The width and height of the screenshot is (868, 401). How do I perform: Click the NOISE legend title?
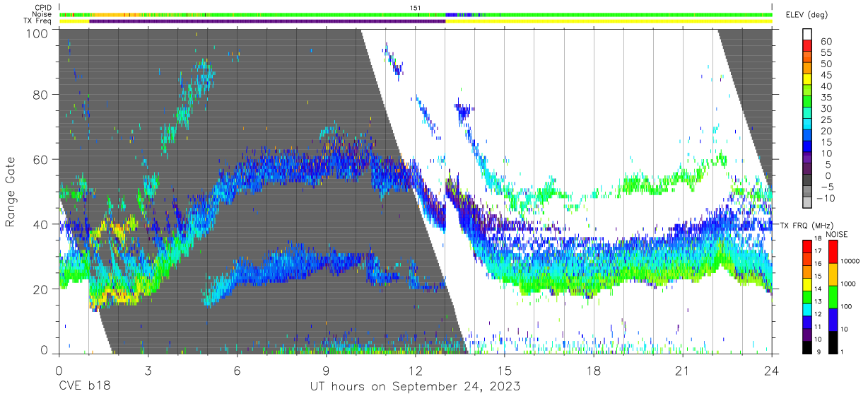(838, 234)
